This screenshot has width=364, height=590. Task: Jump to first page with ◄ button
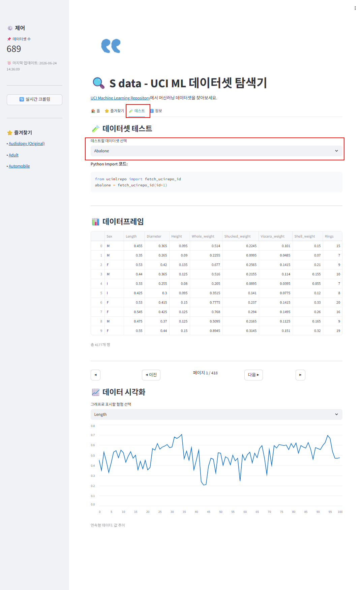coord(95,375)
